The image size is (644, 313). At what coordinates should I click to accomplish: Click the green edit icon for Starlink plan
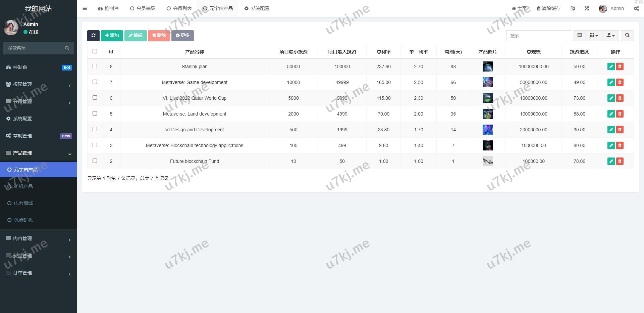tap(611, 66)
